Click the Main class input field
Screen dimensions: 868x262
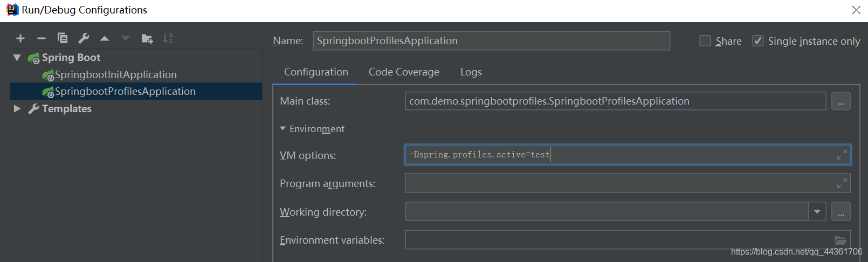(616, 101)
